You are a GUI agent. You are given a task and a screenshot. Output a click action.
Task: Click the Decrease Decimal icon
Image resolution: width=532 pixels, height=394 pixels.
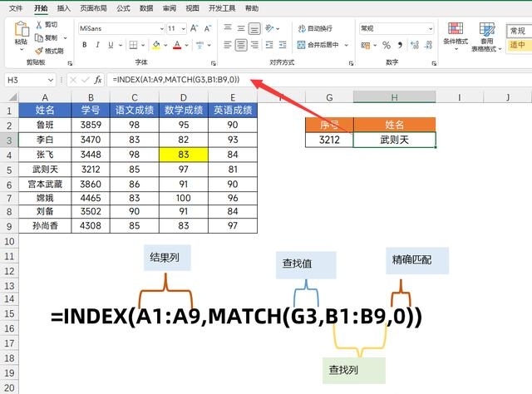click(x=428, y=45)
